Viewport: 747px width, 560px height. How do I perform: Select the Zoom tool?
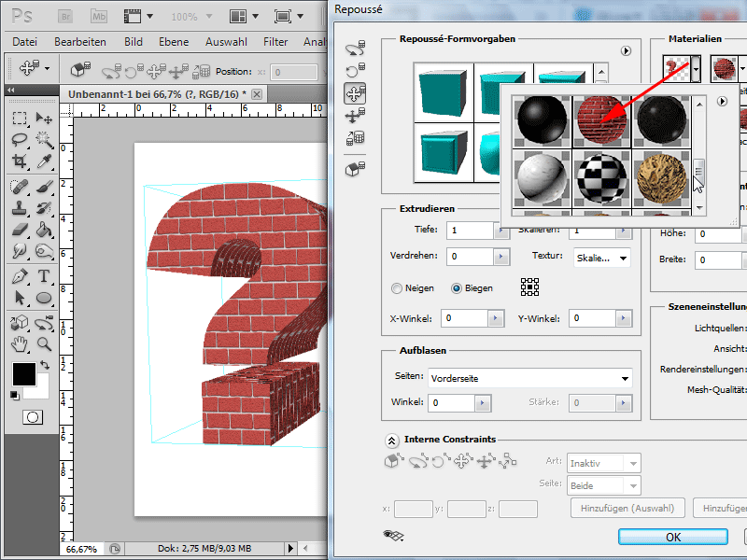(x=44, y=343)
